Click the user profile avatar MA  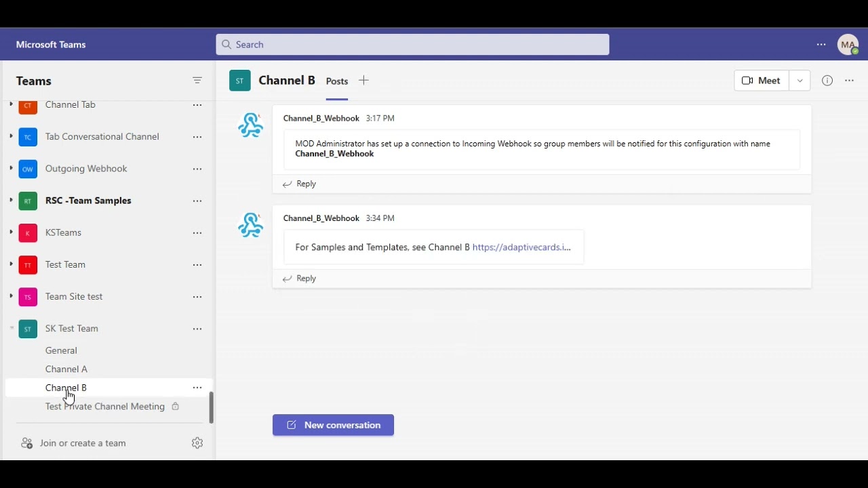click(848, 45)
